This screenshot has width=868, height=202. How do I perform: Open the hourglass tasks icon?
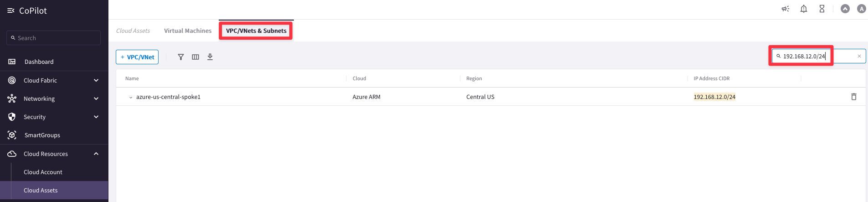point(822,9)
